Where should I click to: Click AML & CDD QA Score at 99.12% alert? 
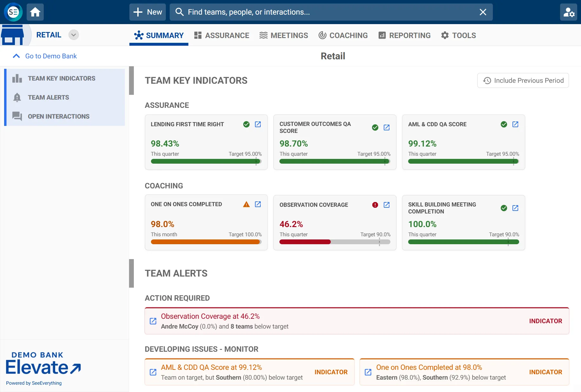tap(250, 372)
